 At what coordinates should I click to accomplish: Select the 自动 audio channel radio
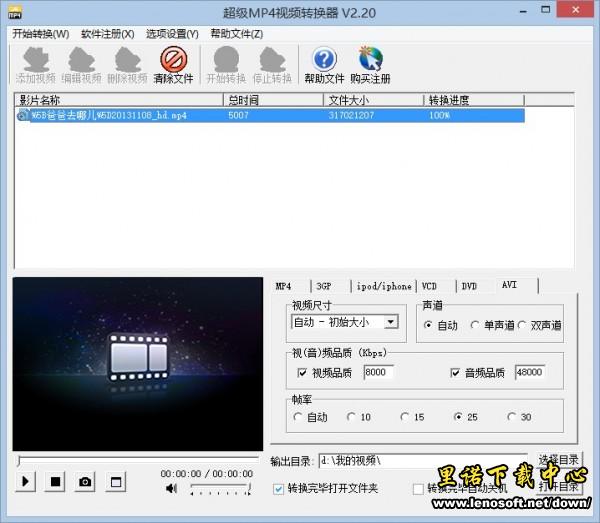[x=428, y=325]
